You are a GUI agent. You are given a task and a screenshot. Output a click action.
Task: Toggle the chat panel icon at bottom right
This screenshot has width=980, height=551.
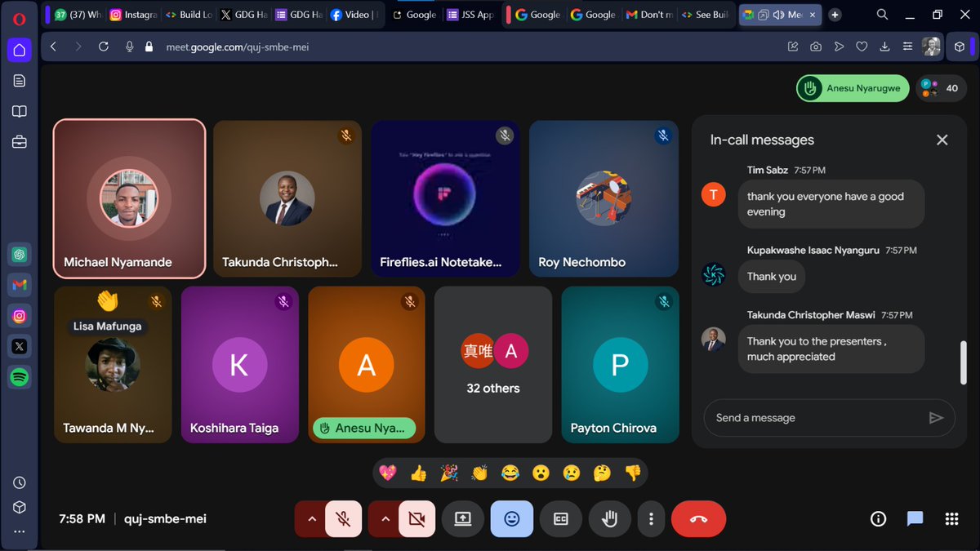click(915, 519)
